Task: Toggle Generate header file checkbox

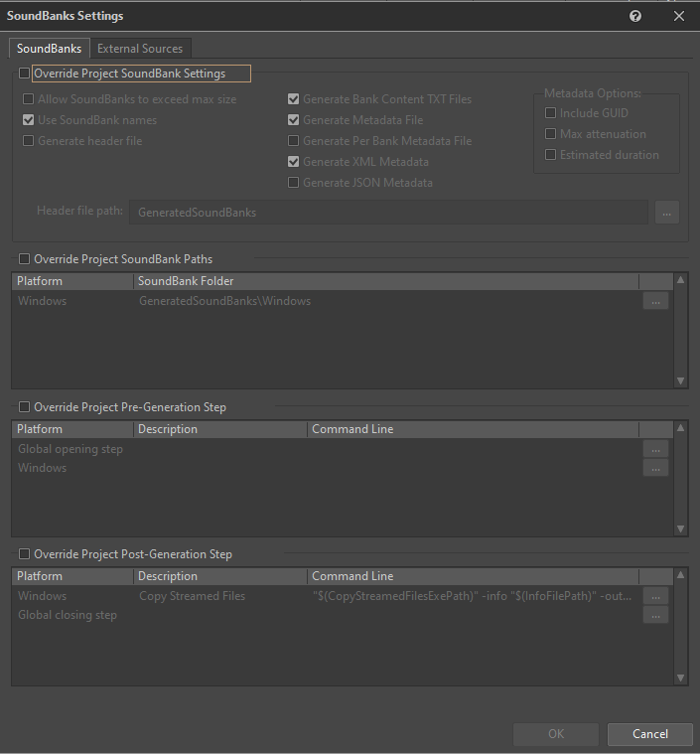Action: click(x=29, y=141)
